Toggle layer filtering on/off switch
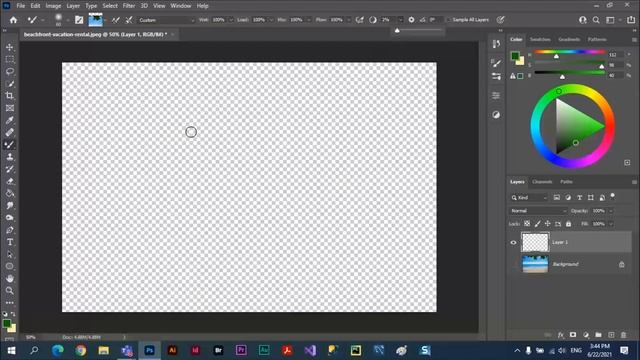Image resolution: width=640 pixels, height=360 pixels. 613,197
